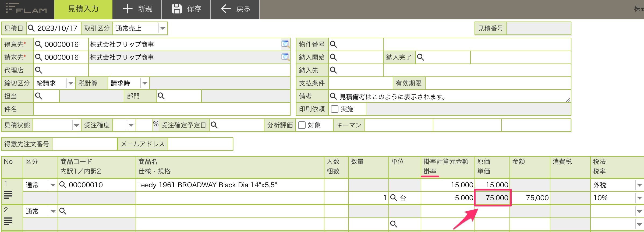Screen dimensions: 644x232
Task: Click the first キーマン input field
Action: point(399,125)
